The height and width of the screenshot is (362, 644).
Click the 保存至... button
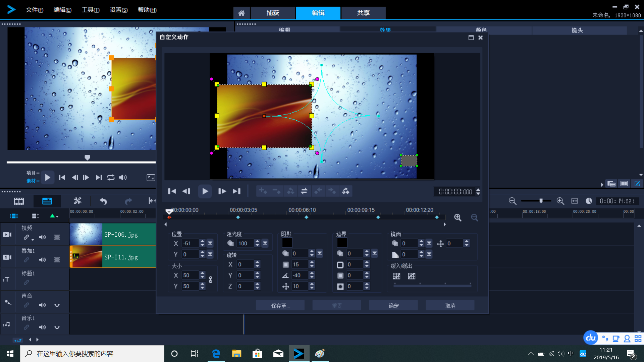click(280, 306)
